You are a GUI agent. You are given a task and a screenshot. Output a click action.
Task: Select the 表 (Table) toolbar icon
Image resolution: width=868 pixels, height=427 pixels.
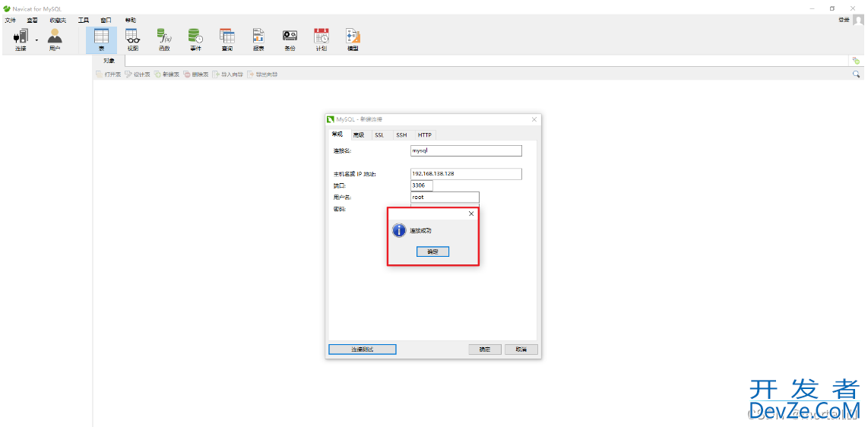point(101,40)
